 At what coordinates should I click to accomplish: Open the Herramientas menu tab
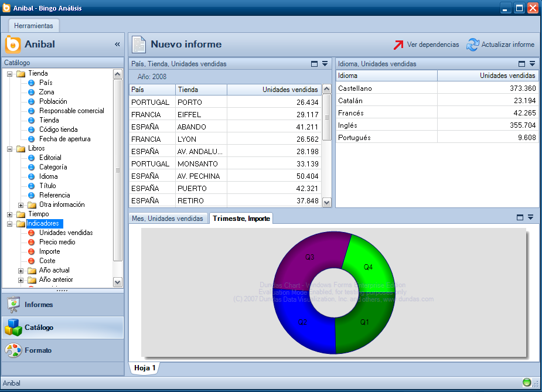[x=33, y=26]
